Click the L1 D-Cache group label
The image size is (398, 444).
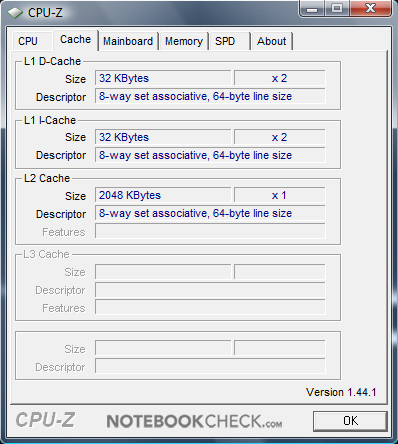point(52,61)
